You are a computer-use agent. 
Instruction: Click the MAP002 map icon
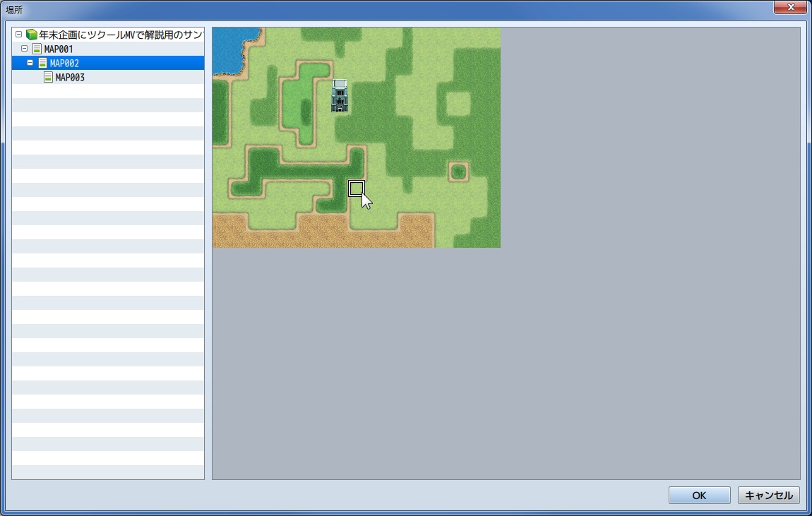coord(42,63)
